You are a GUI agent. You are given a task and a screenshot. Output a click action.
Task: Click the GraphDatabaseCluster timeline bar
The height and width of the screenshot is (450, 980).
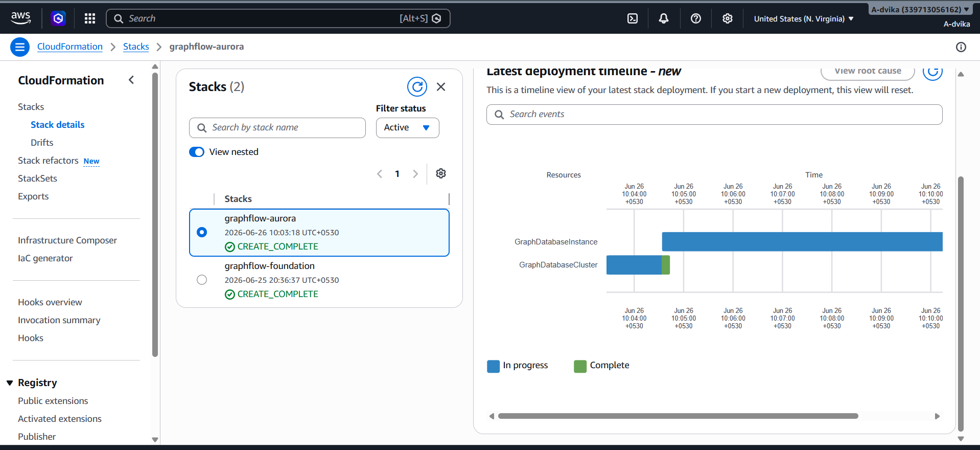coord(638,265)
